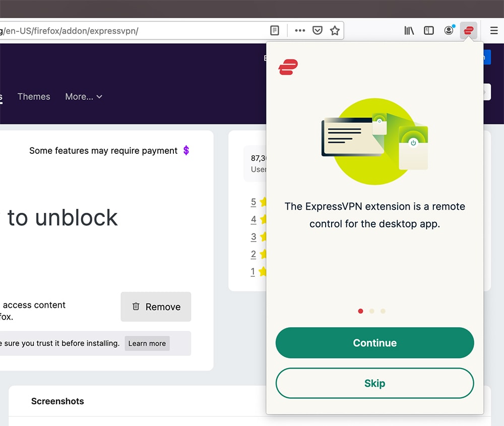The image size is (504, 426).
Task: Click the remote control description text
Action: 375,215
